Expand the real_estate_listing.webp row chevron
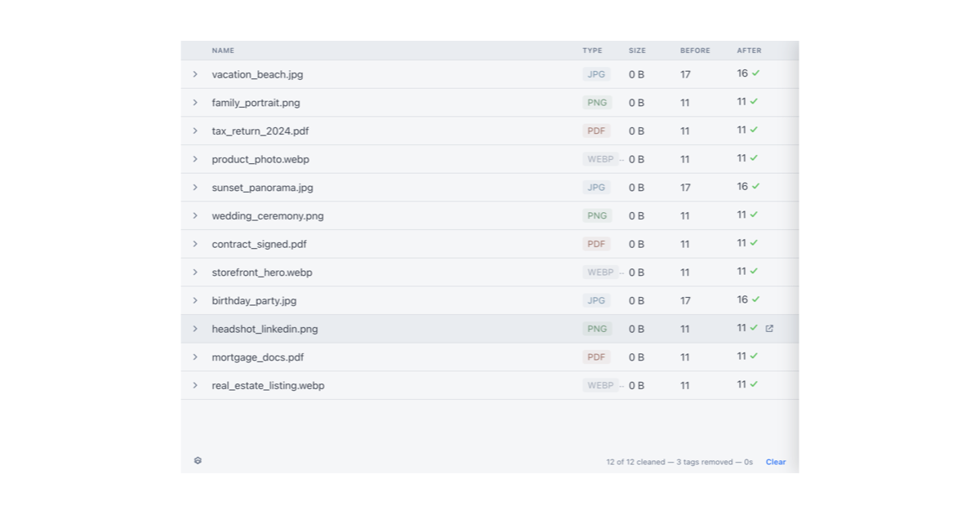This screenshot has width=980, height=514. (x=195, y=386)
